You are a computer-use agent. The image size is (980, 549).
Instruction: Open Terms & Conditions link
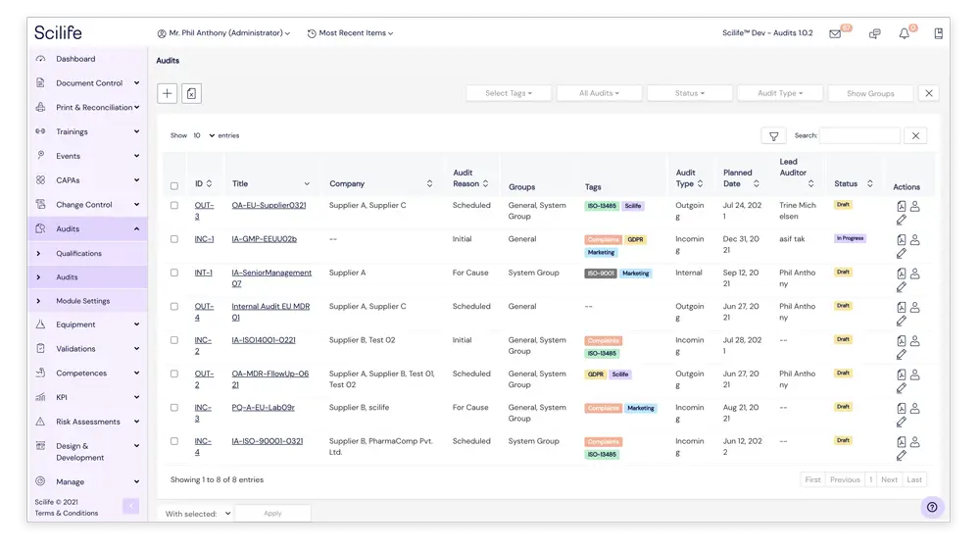click(67, 514)
